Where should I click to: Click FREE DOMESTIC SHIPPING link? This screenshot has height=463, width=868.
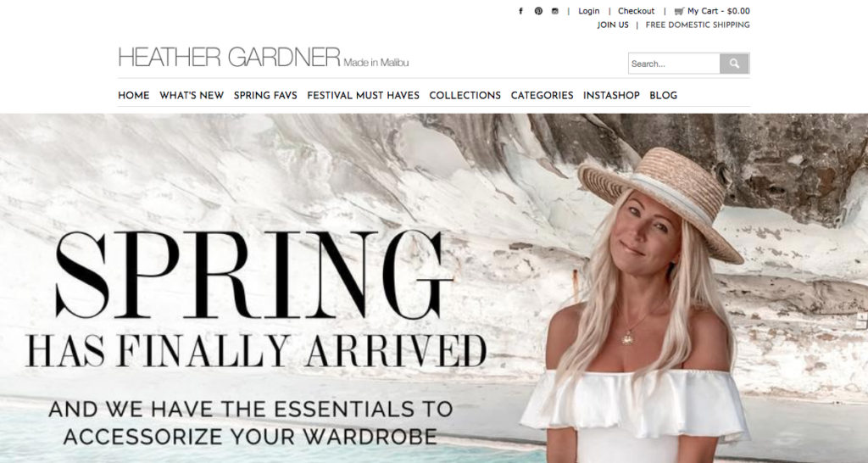click(x=698, y=25)
